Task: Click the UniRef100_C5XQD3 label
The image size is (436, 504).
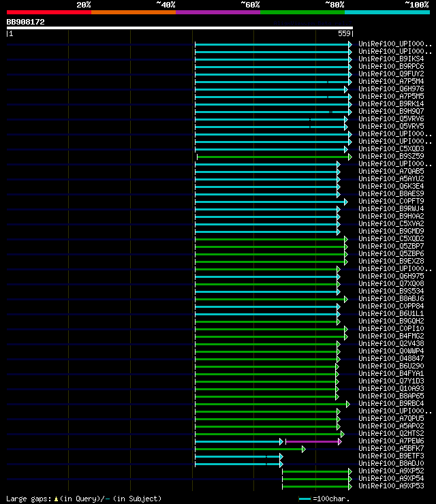Action: point(391,149)
